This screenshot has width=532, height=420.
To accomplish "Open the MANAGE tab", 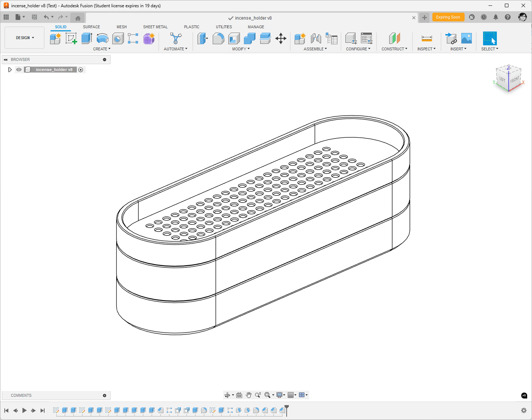I will (x=256, y=27).
